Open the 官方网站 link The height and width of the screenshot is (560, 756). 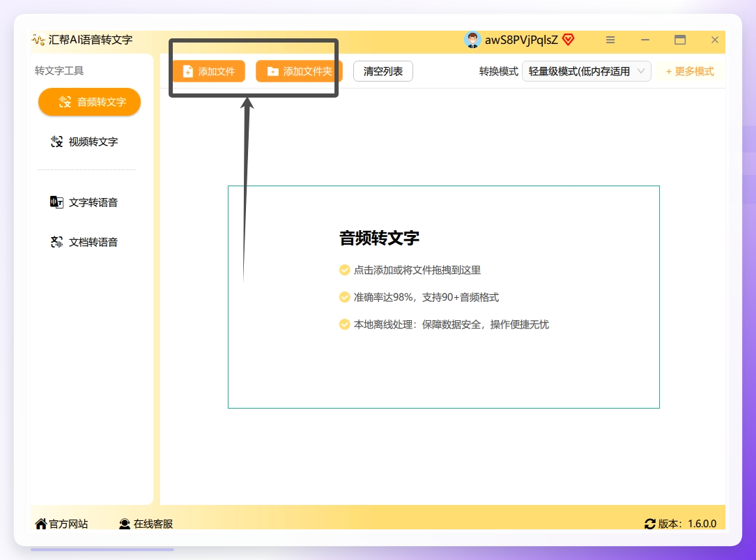(62, 524)
